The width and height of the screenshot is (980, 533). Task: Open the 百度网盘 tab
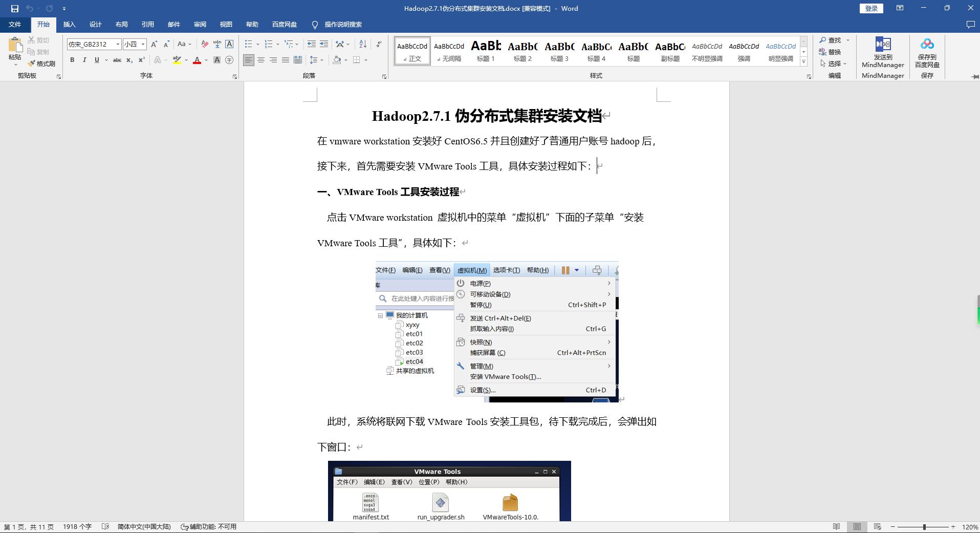pos(284,25)
